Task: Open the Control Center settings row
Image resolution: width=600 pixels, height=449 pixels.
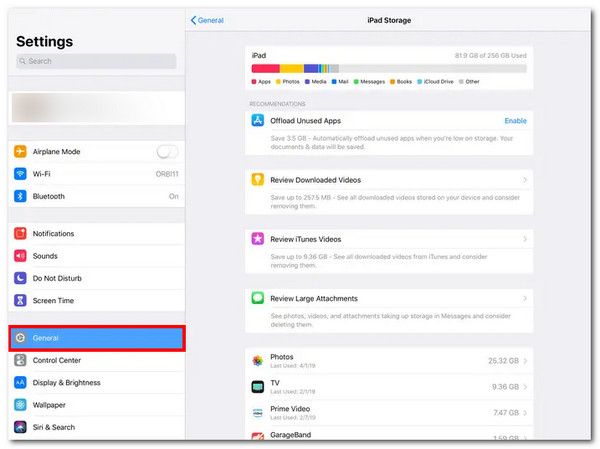Action: [96, 360]
